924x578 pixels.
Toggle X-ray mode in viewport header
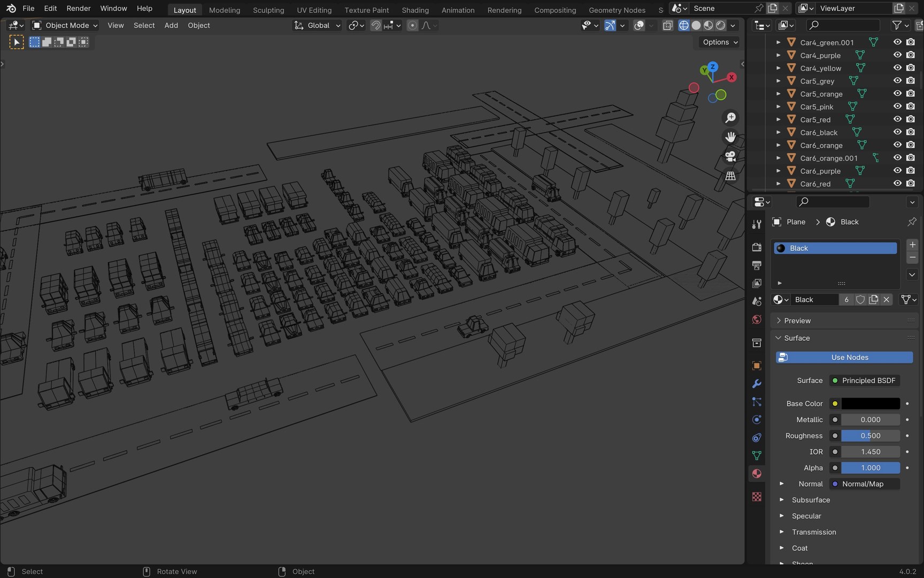[668, 25]
